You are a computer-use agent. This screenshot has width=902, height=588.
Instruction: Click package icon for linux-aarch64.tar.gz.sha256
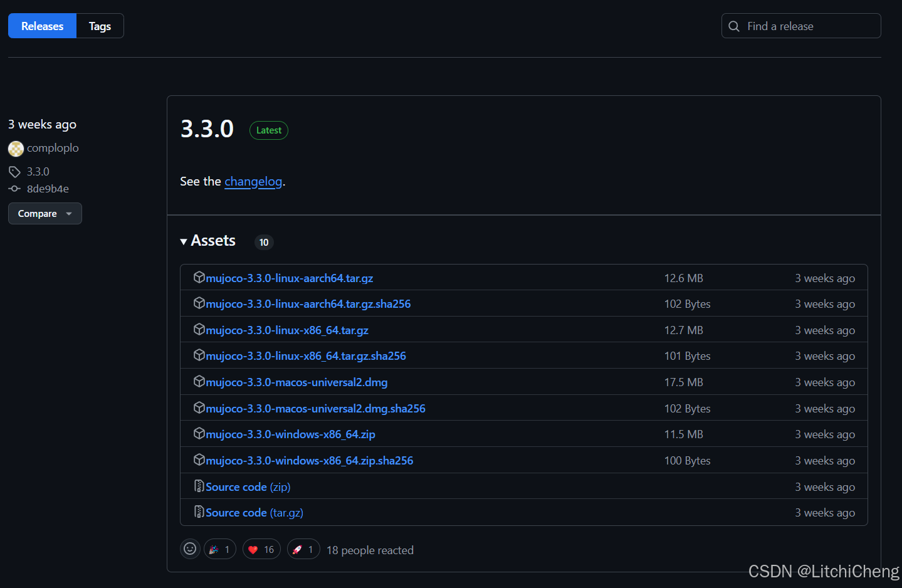199,303
